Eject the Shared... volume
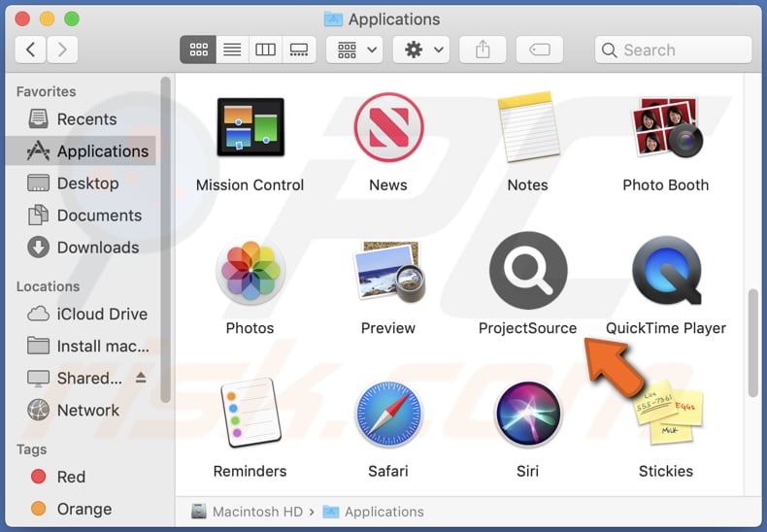Viewport: 767px width, 532px height. [141, 377]
